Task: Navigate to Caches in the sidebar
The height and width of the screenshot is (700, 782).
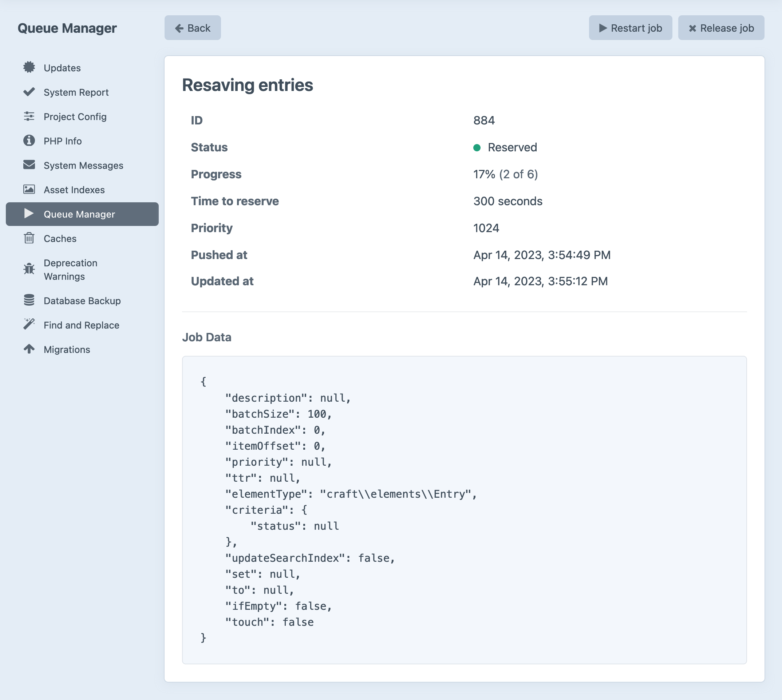Action: [x=60, y=238]
